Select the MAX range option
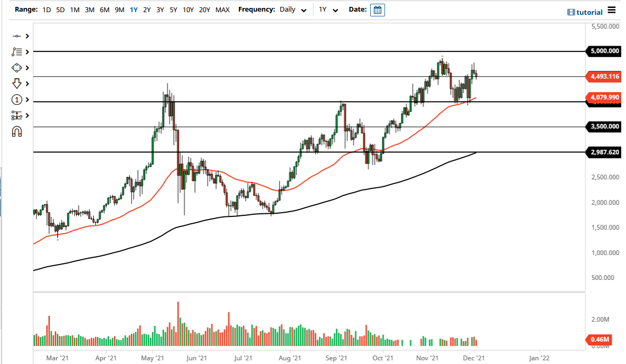This screenshot has height=364, width=626. pyautogui.click(x=222, y=10)
